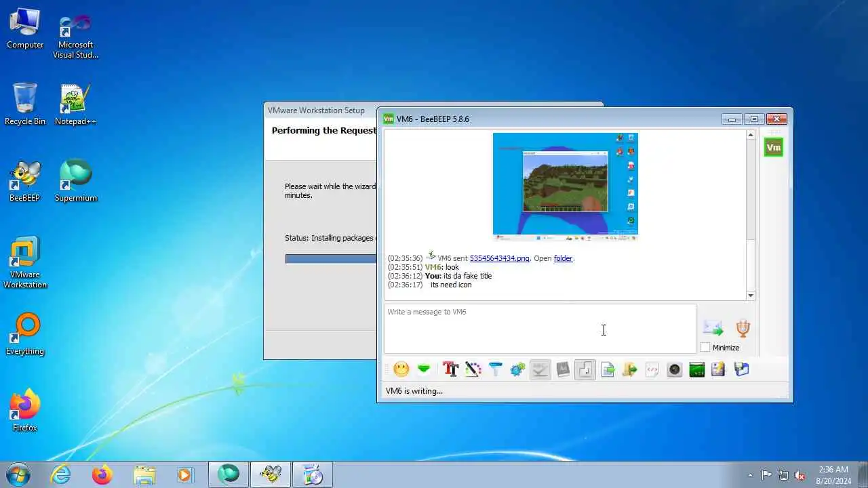This screenshot has width=868, height=488.
Task: Click the message input field for VM6
Action: (540, 329)
